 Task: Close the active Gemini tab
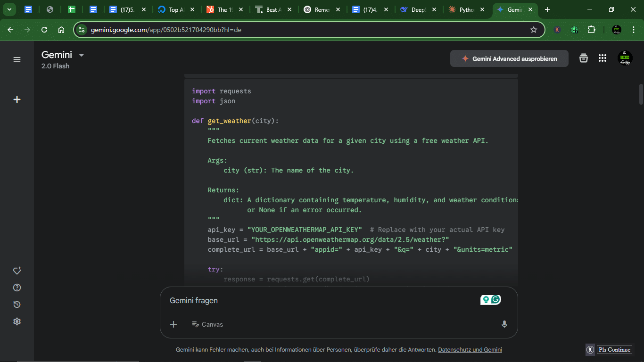point(530,9)
